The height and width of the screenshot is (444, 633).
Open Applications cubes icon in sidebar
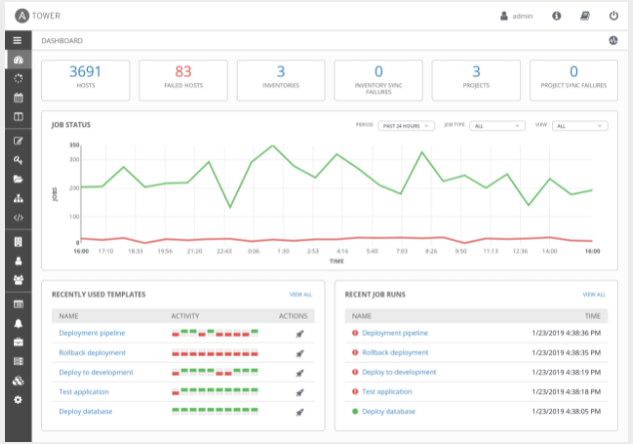pos(18,381)
